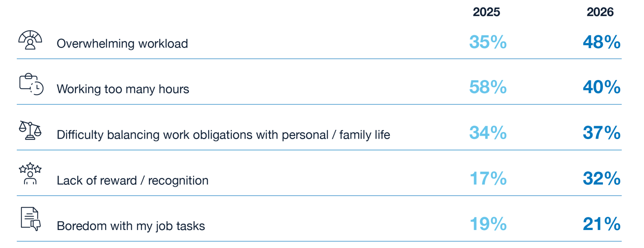Select the 2025 column header
The width and height of the screenshot is (644, 248).
coord(486,13)
